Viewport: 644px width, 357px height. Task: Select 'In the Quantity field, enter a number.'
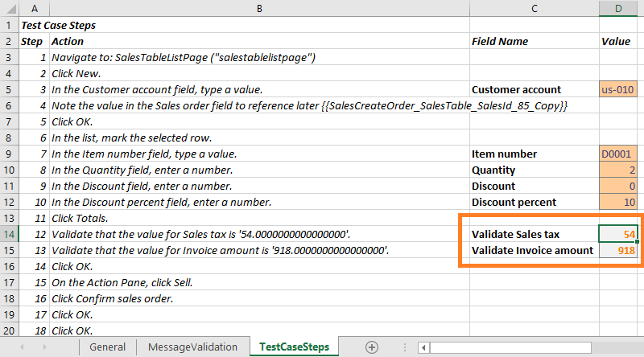[x=259, y=170]
